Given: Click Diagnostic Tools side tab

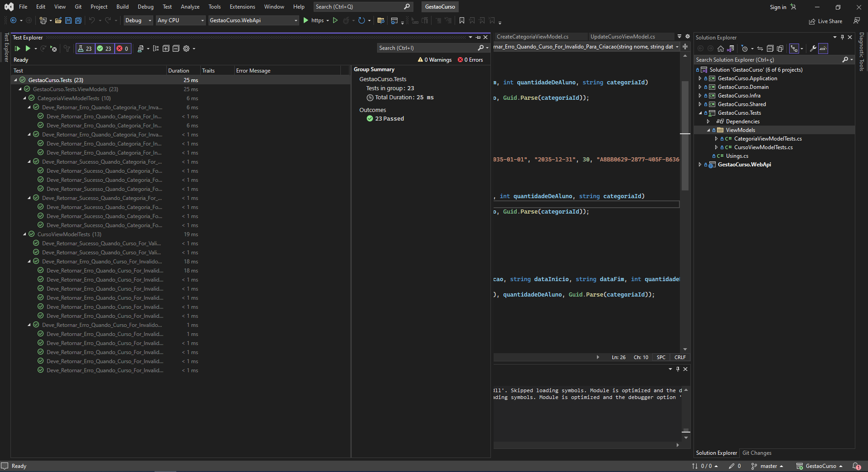Looking at the screenshot, I should (x=862, y=52).
